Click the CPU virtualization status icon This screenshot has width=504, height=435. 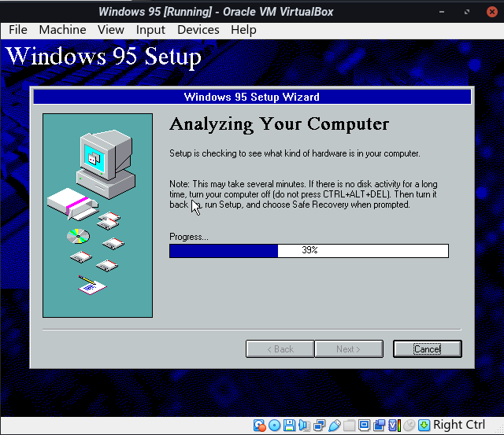(x=395, y=426)
